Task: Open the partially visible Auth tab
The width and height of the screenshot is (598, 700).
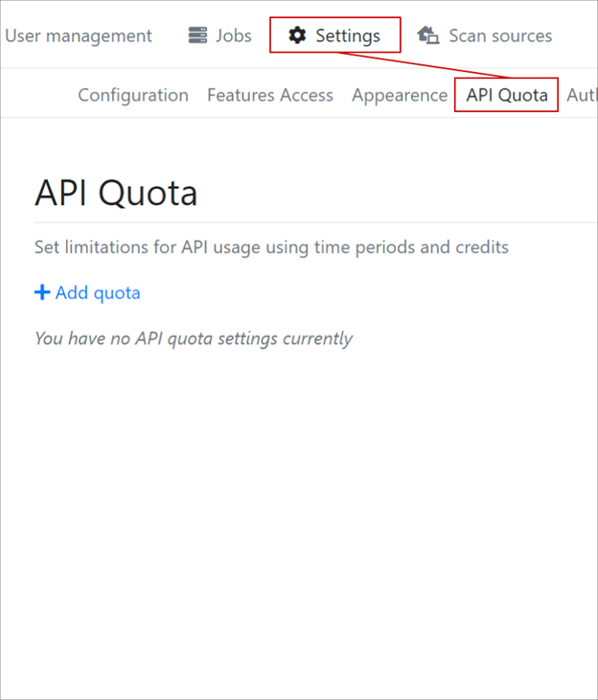Action: [581, 95]
